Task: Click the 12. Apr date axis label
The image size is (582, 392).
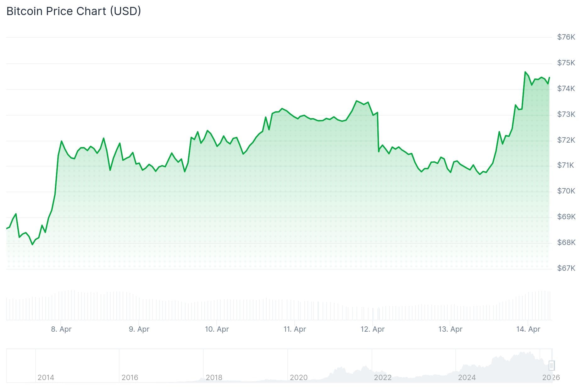Action: click(x=372, y=329)
